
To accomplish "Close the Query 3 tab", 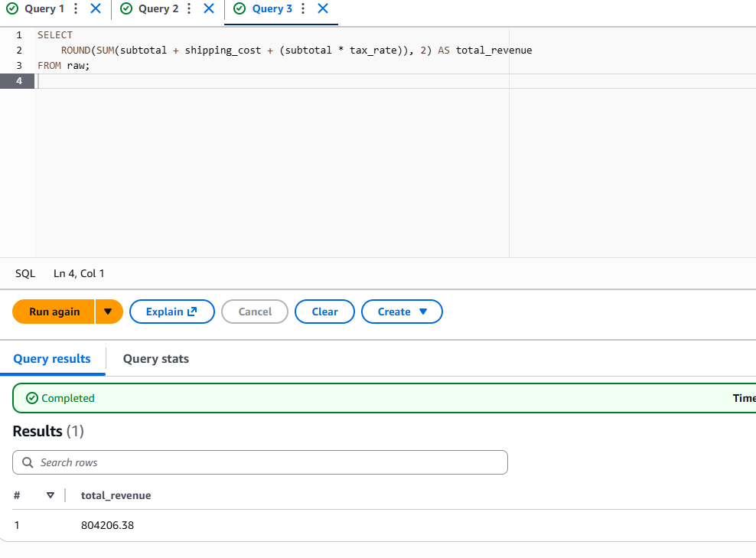I will click(323, 9).
